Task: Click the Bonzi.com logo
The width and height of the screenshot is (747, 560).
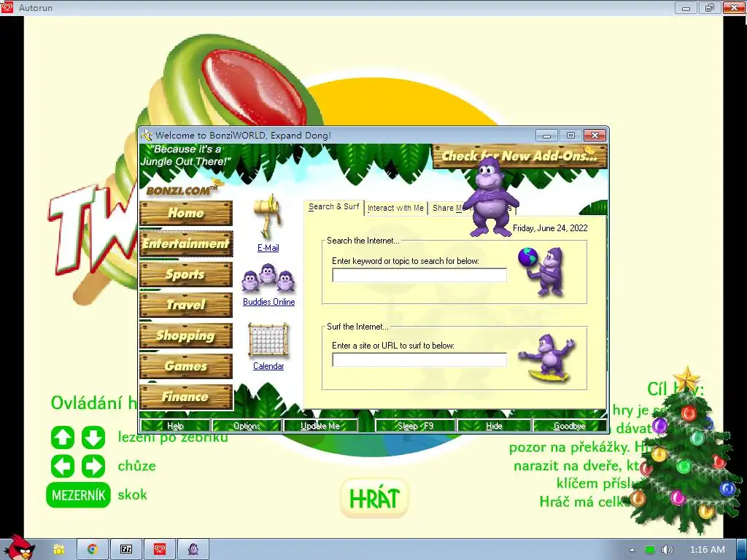Action: [183, 190]
